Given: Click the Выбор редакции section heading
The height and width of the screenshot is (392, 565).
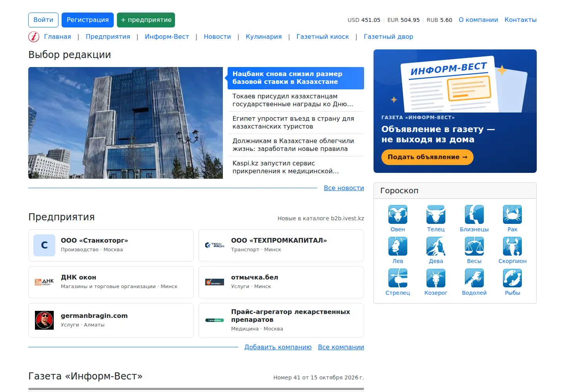Looking at the screenshot, I should tap(69, 54).
